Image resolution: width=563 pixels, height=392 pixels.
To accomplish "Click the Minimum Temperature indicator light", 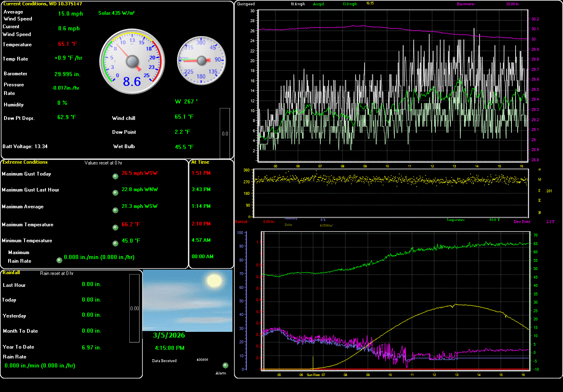I will pos(115,243).
